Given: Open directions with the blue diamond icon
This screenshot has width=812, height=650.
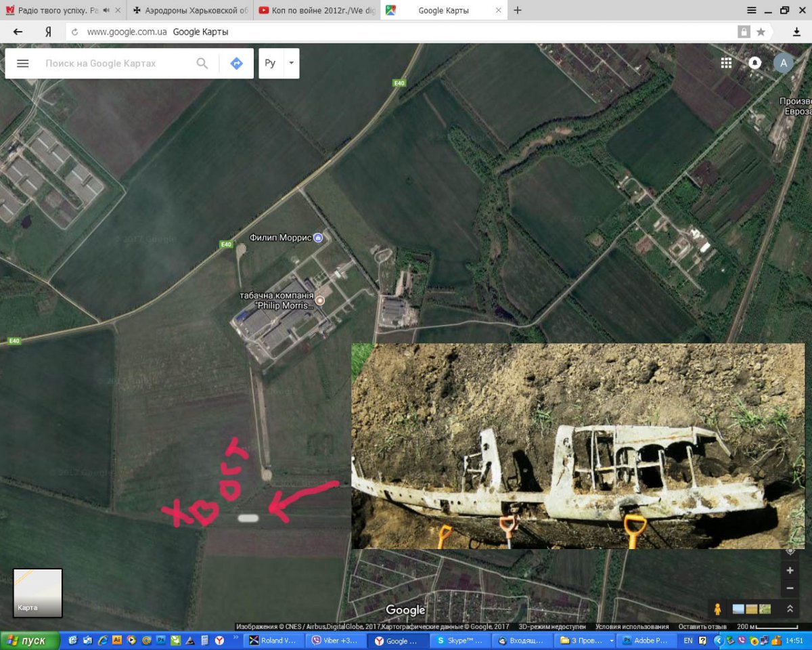Looking at the screenshot, I should (x=236, y=63).
